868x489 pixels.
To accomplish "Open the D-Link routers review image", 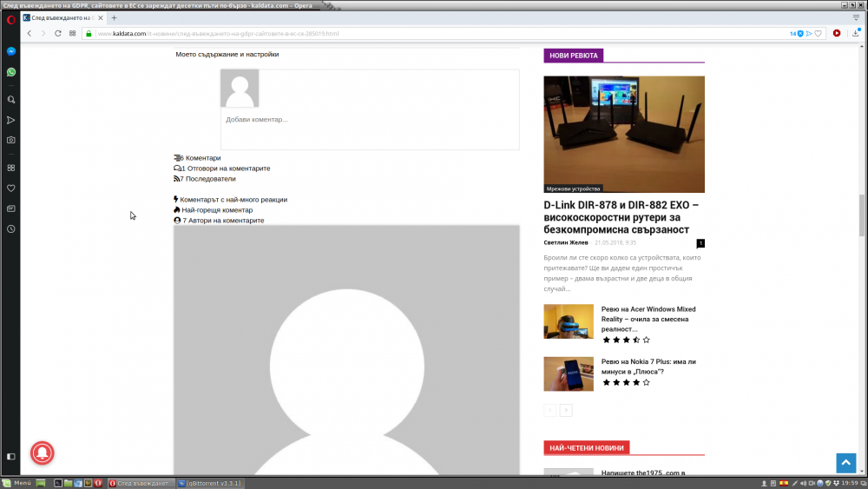I will tap(624, 135).
